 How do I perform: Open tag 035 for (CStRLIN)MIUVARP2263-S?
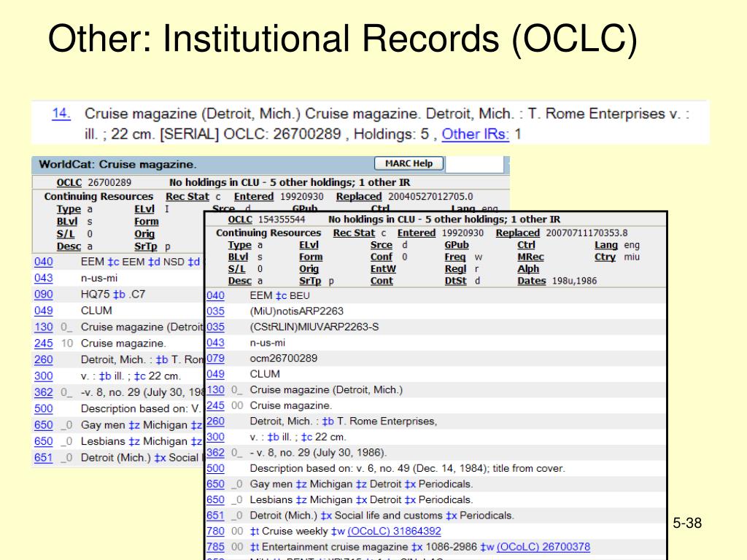tap(215, 327)
